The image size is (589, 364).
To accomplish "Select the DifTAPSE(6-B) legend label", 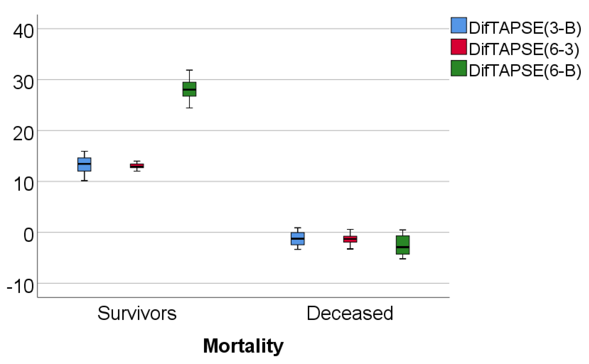I will coord(525,71).
